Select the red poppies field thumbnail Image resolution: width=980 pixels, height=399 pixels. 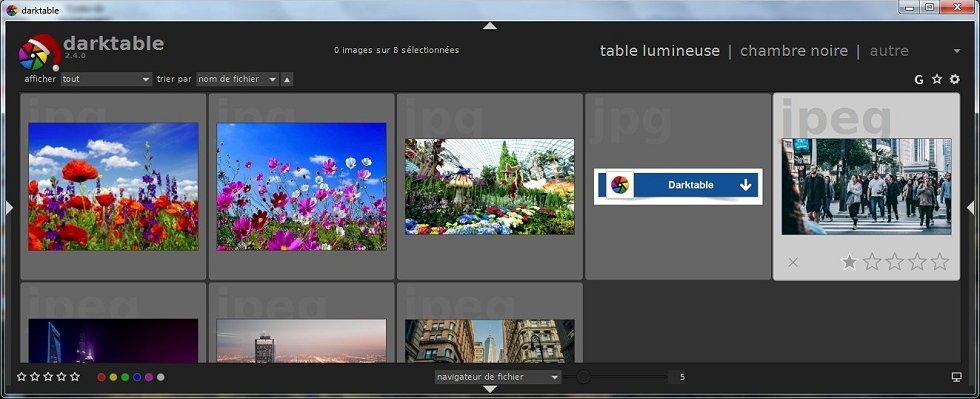[x=113, y=186]
